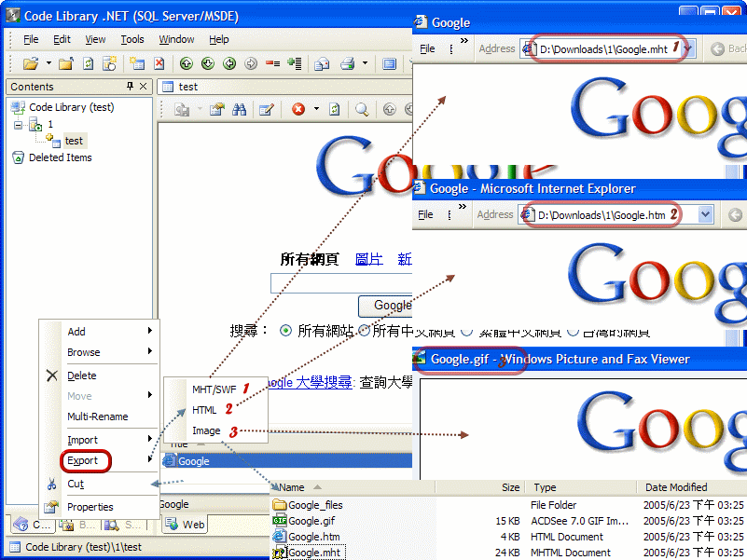Click the blue window view icon

389,62
